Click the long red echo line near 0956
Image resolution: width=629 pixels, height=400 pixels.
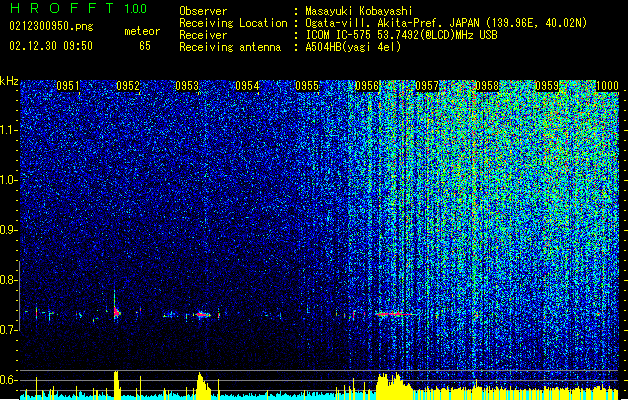point(395,314)
